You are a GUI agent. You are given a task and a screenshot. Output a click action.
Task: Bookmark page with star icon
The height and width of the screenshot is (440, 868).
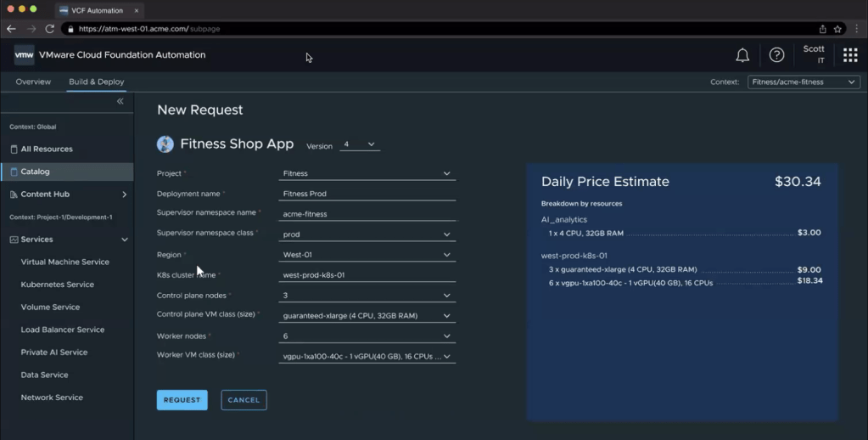pyautogui.click(x=837, y=29)
